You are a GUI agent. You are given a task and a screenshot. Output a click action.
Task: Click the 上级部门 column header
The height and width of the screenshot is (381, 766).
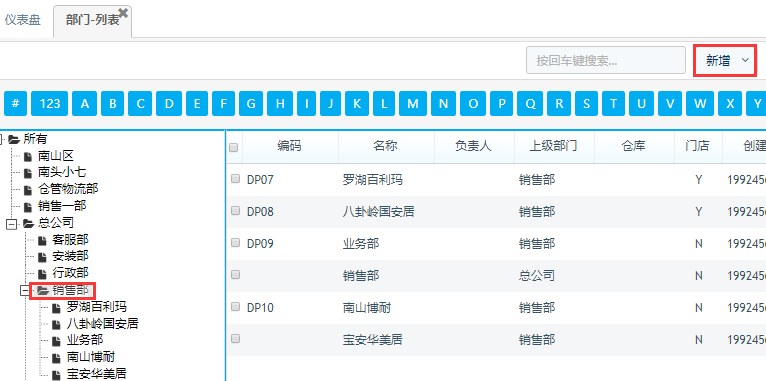point(554,146)
